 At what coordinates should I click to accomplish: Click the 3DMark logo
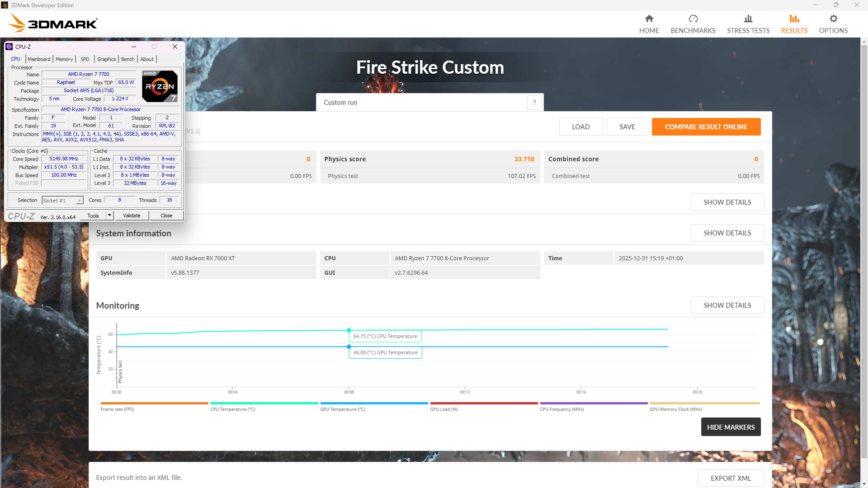(x=53, y=23)
